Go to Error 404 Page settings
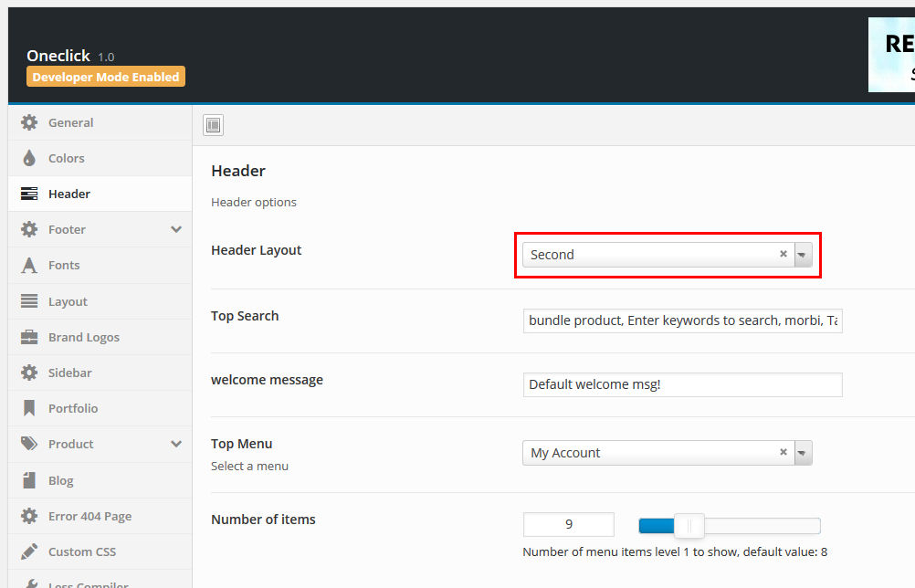Viewport: 915px width, 588px height. (89, 516)
